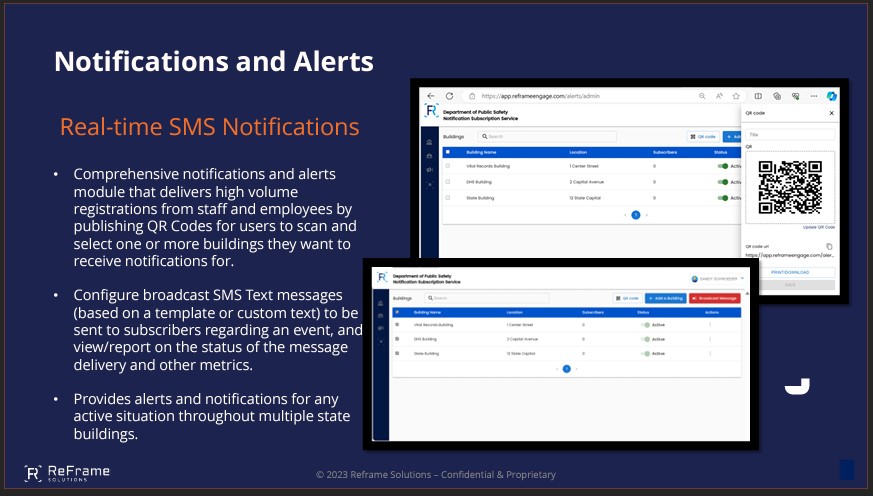Go to previous page in lower screenshot pagination
Screen dimensions: 873x496
[x=557, y=369]
